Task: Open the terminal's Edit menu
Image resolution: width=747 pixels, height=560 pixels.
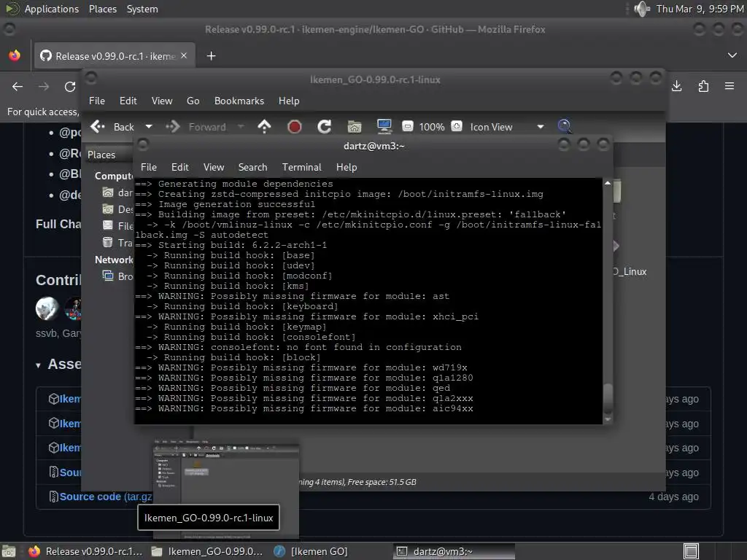Action: click(x=180, y=167)
